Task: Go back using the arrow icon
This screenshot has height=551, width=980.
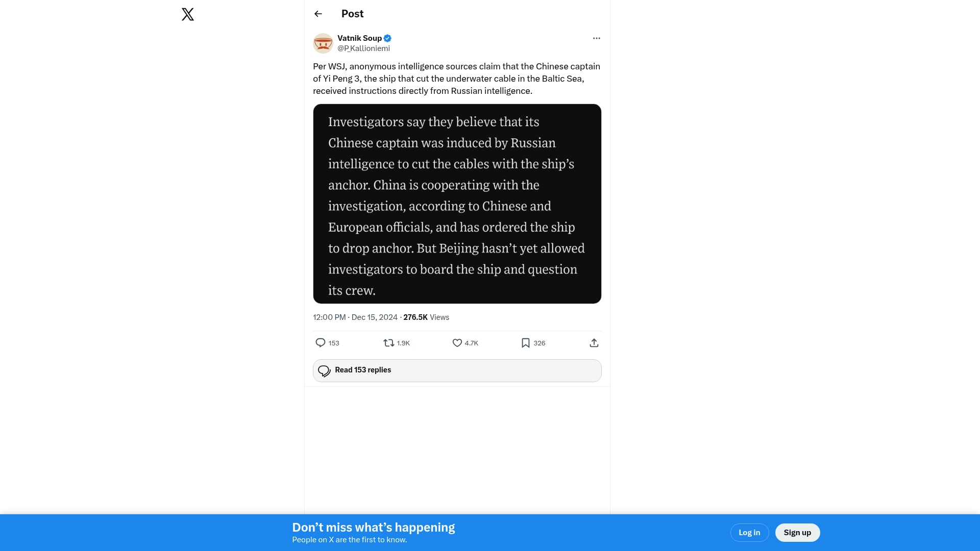Action: click(318, 14)
